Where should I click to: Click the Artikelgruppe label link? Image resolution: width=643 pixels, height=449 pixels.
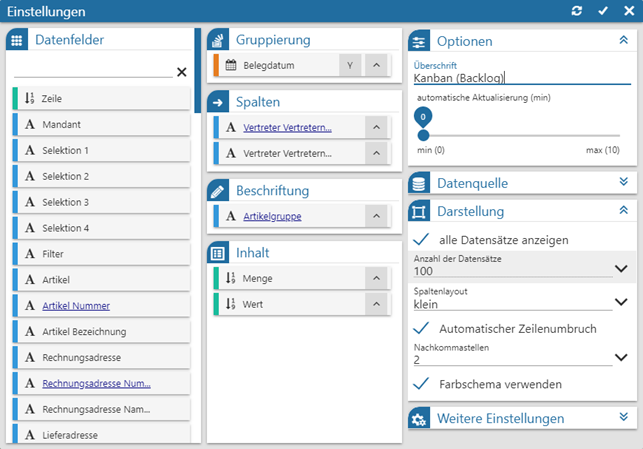coord(272,216)
